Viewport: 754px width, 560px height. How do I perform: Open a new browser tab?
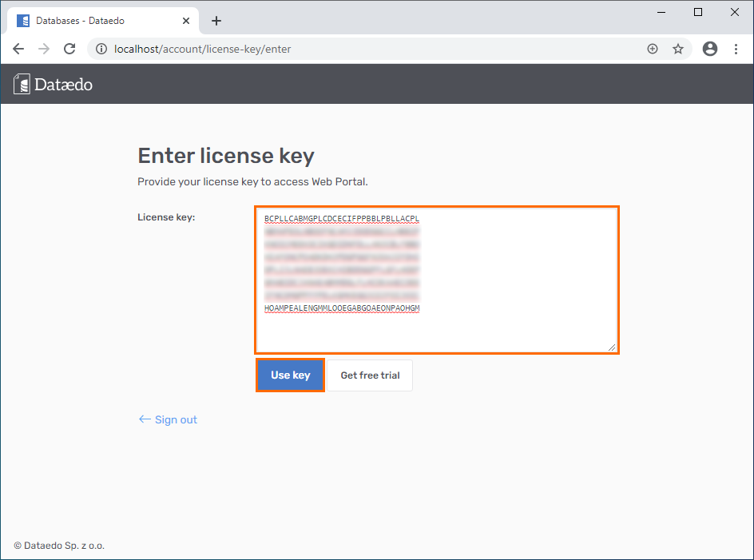click(216, 21)
